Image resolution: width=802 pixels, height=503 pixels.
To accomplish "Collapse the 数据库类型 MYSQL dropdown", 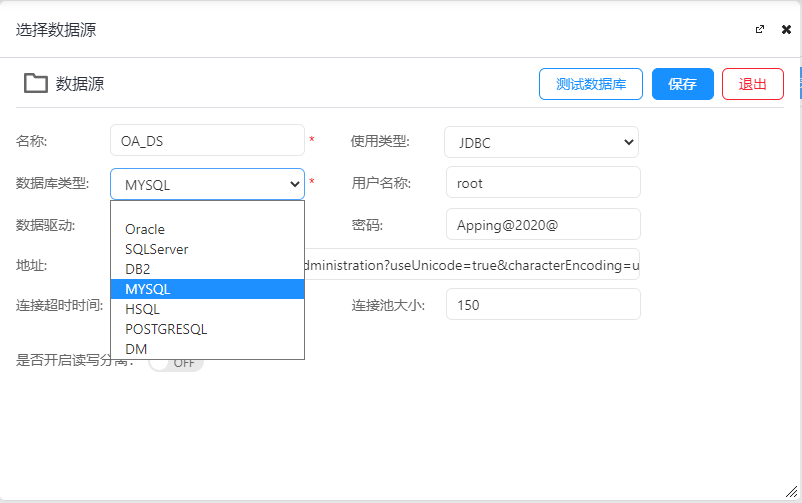I will click(x=207, y=184).
